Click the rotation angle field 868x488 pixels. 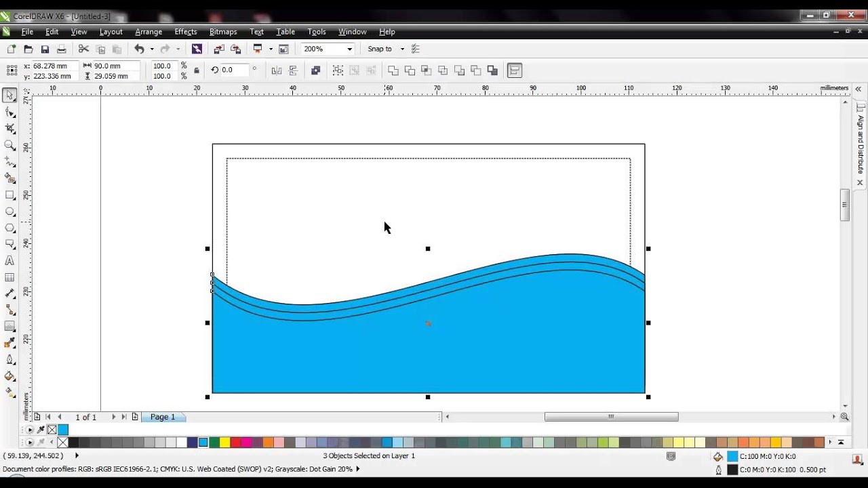point(235,70)
